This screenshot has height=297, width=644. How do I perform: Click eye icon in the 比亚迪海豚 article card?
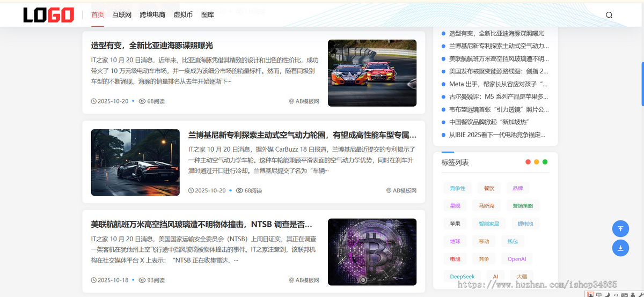[x=142, y=101]
